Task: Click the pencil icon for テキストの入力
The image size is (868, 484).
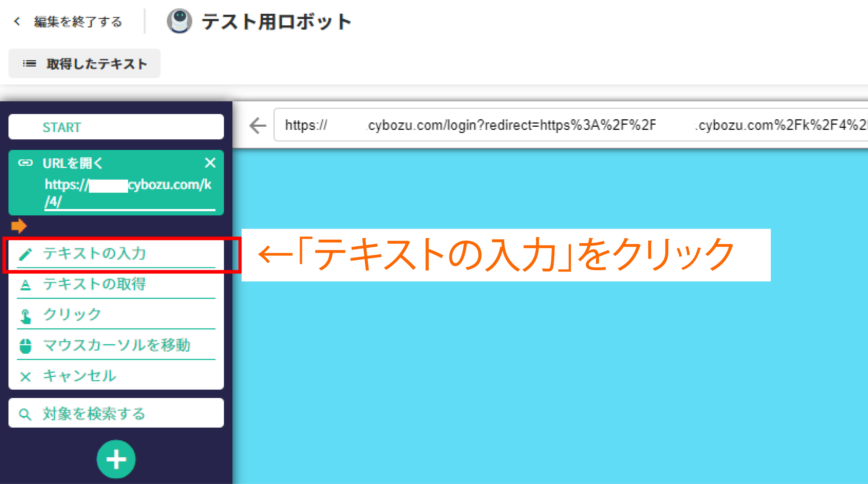Action: [x=25, y=254]
